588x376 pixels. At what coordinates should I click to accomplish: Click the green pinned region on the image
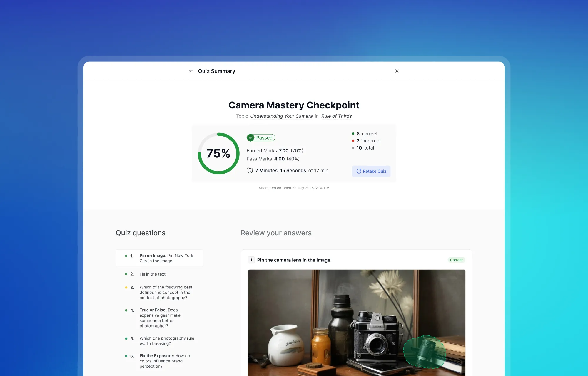coord(424,352)
